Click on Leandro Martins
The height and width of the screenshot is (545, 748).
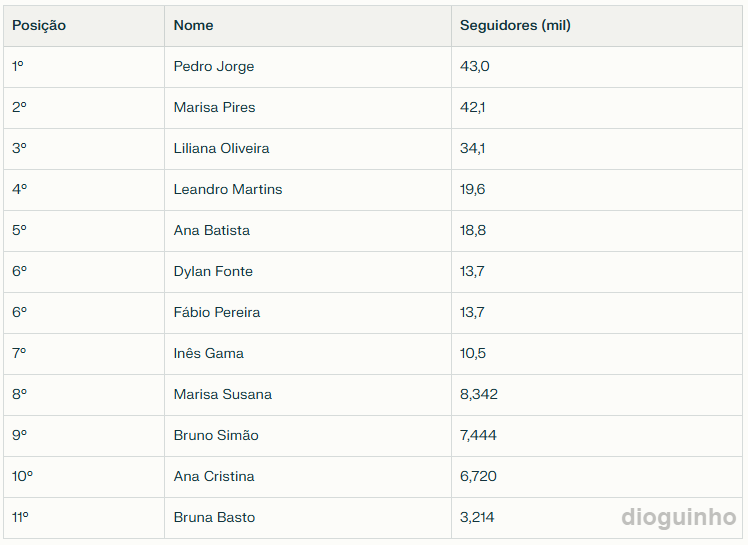(228, 189)
